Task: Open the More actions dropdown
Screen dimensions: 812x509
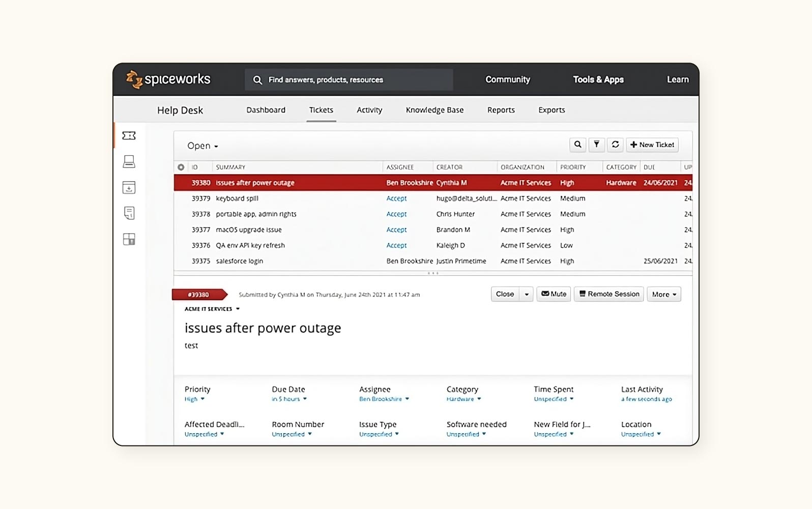Action: coord(664,294)
